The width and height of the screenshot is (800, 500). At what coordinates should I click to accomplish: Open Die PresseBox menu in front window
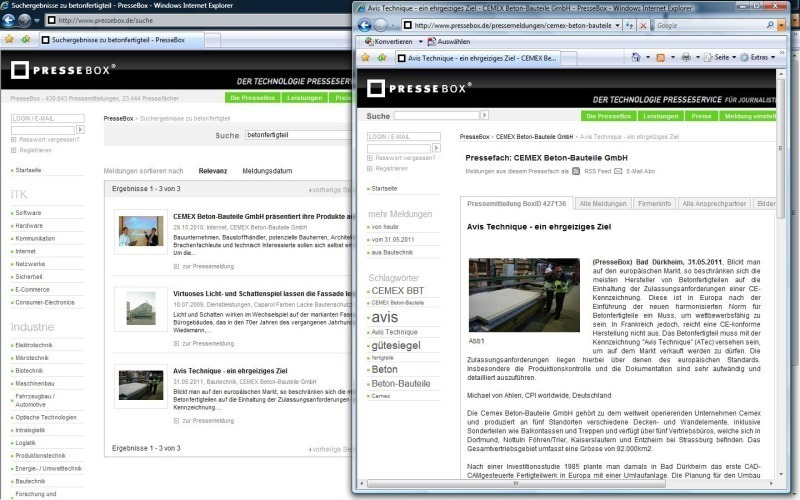pos(608,116)
